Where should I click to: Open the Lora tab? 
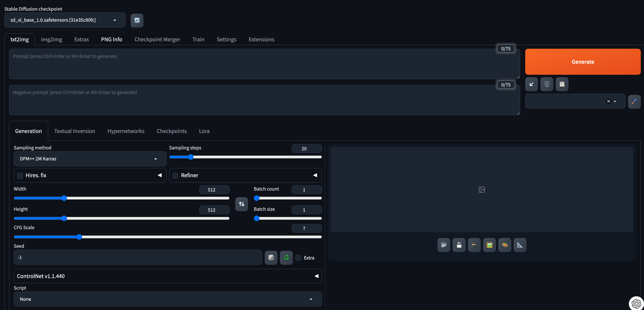click(x=204, y=131)
